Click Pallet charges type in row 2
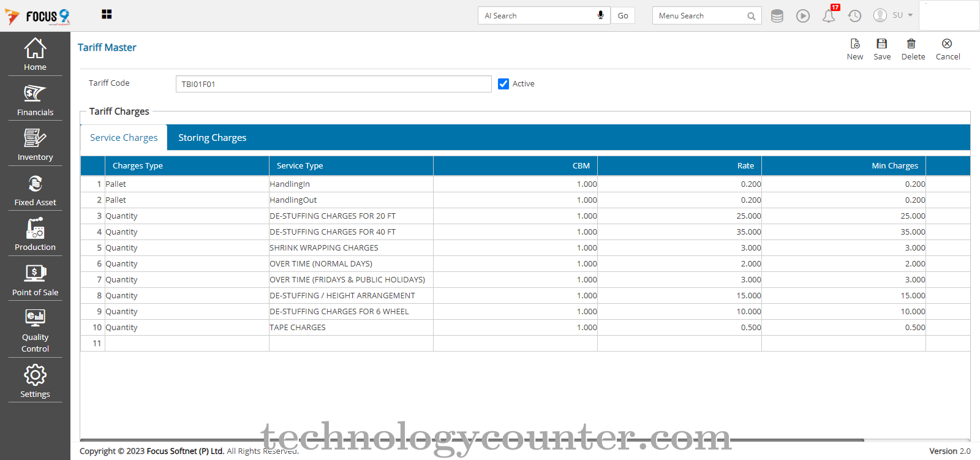This screenshot has height=460, width=980. [187, 200]
